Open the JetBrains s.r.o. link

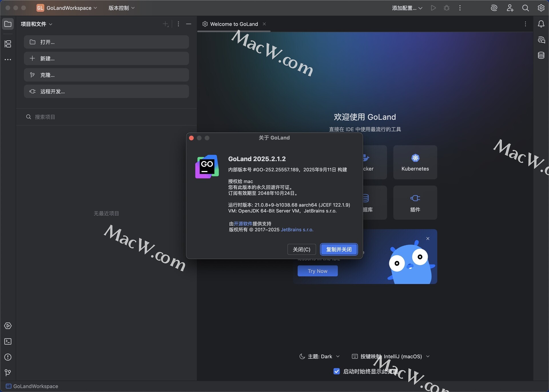[x=297, y=230]
